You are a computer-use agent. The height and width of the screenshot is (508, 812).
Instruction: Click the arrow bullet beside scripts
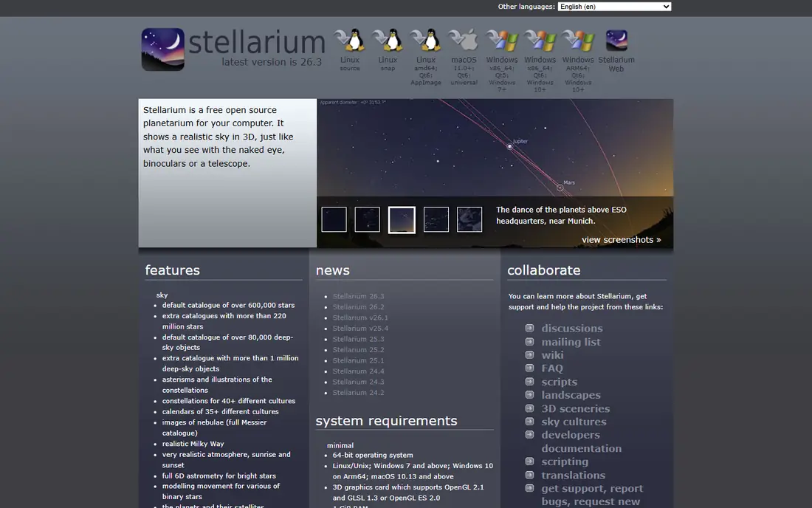(529, 381)
